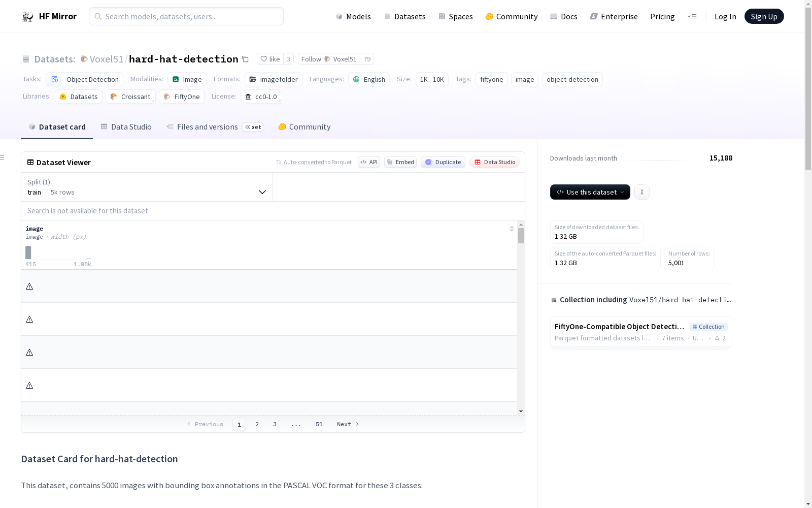Click the API button in Dataset Viewer

pos(369,162)
